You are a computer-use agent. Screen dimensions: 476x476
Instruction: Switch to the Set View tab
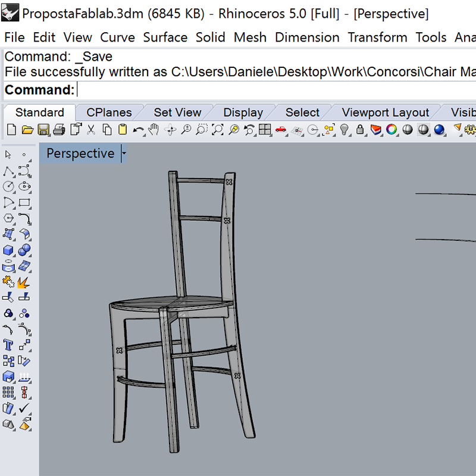click(177, 112)
